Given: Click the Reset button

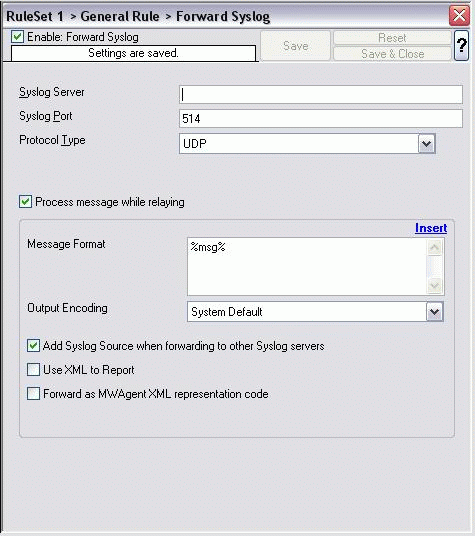Looking at the screenshot, I should click(x=392, y=38).
